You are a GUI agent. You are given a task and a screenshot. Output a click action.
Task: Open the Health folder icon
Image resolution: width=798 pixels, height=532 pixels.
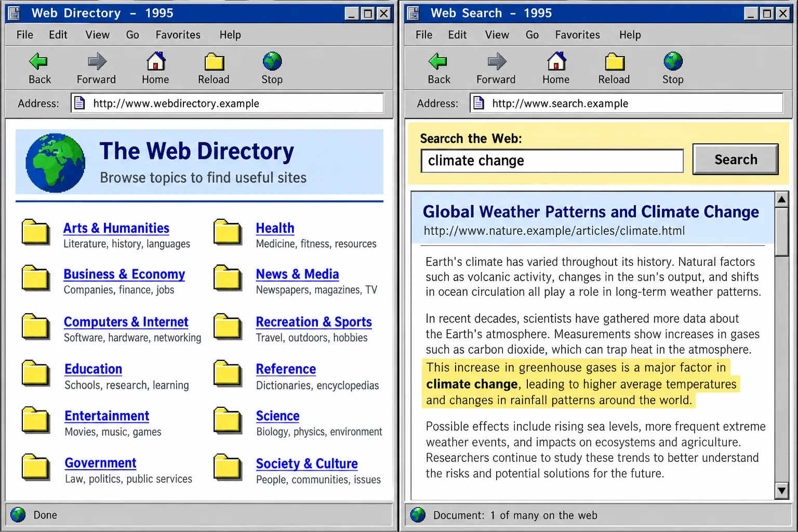pos(228,232)
